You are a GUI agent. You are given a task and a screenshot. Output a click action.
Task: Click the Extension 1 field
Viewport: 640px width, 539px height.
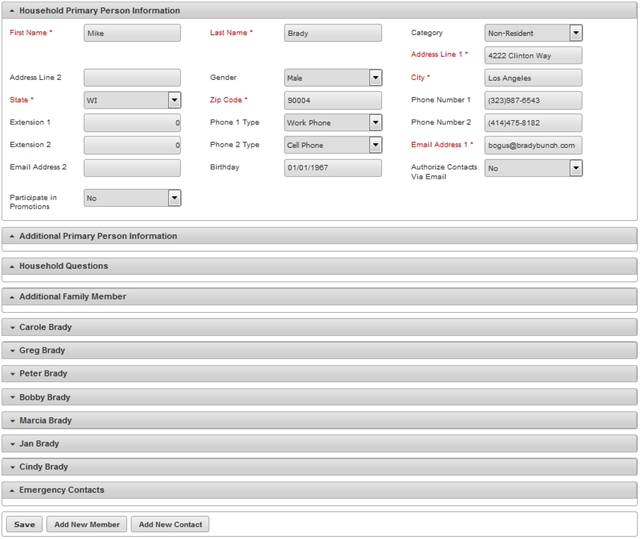pyautogui.click(x=132, y=122)
